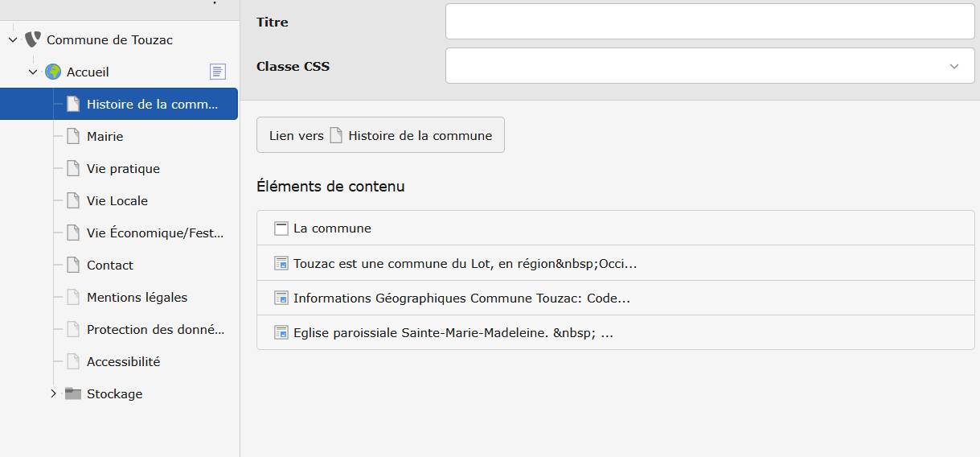Expand the Stockage folder
The height and width of the screenshot is (457, 980).
(53, 393)
